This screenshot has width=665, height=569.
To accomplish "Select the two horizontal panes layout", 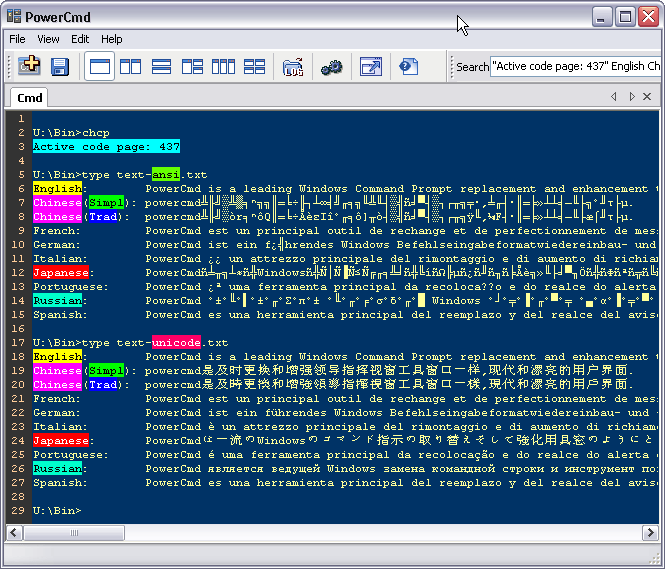I will click(x=161, y=67).
